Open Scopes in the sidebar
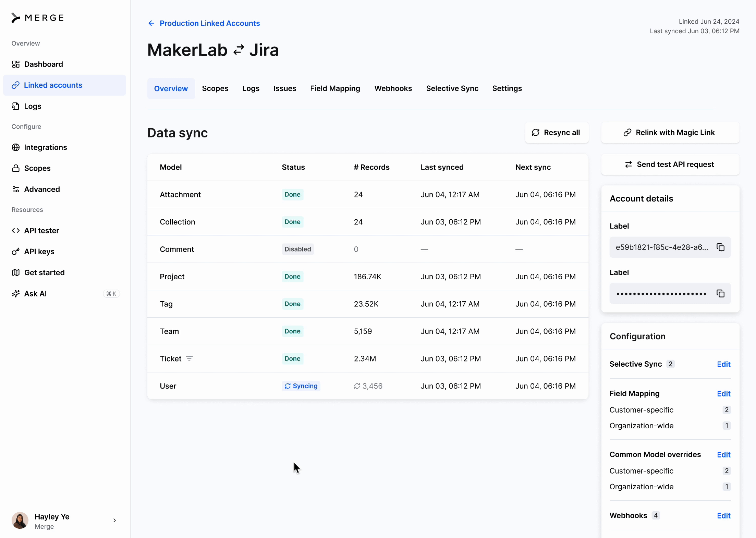The image size is (756, 538). point(64,168)
